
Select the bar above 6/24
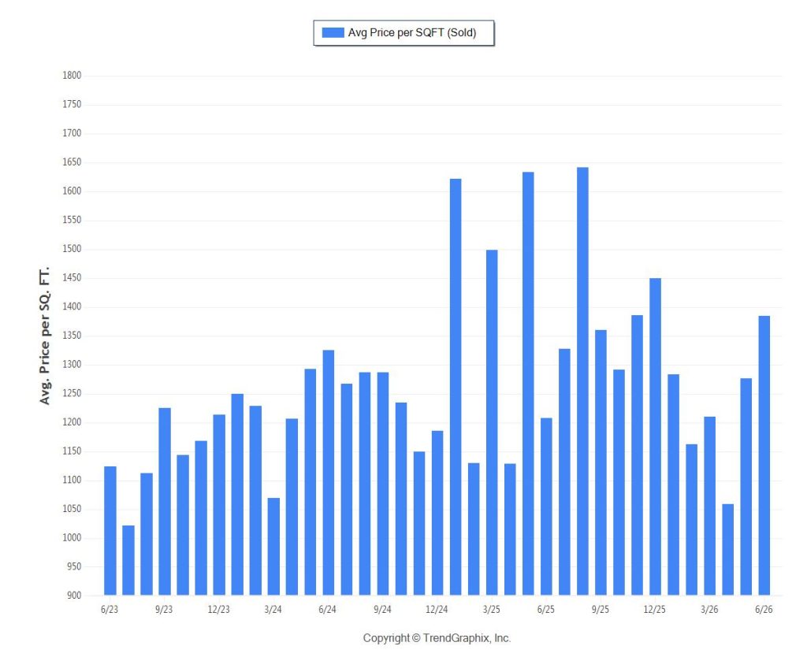[x=329, y=473]
